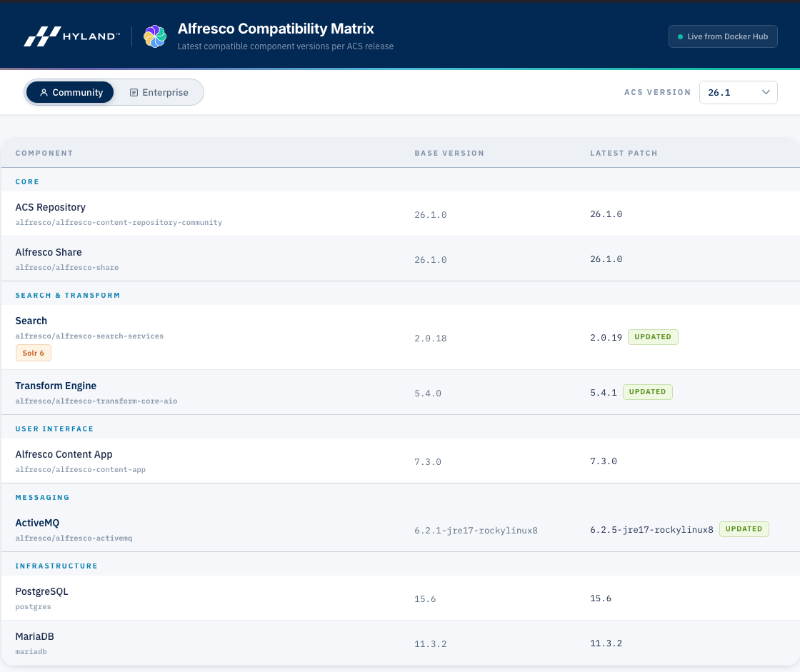Screen dimensions: 800x672
Task: Click the Alfresco Compatibility Matrix title
Action: (276, 29)
